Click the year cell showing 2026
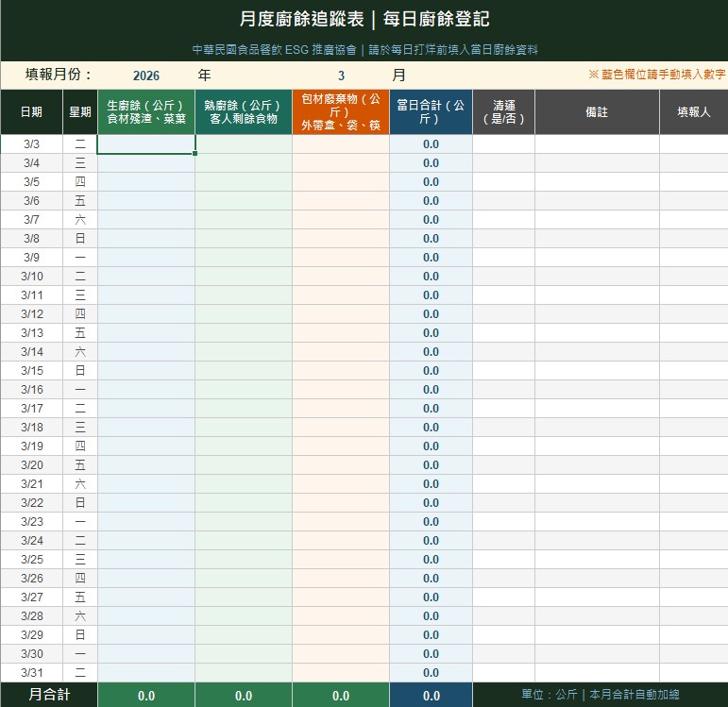This screenshot has height=707, width=728. click(145, 76)
